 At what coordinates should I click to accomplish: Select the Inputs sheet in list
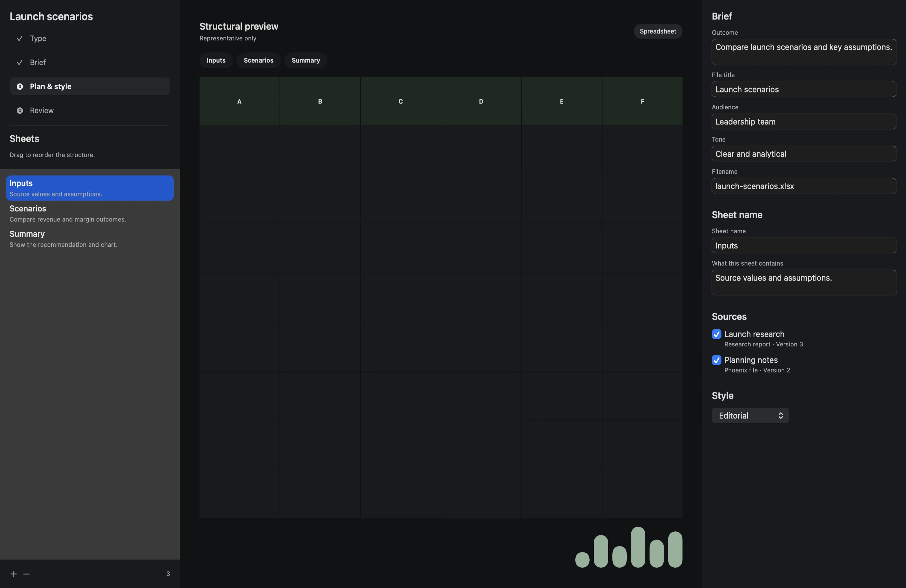click(90, 188)
